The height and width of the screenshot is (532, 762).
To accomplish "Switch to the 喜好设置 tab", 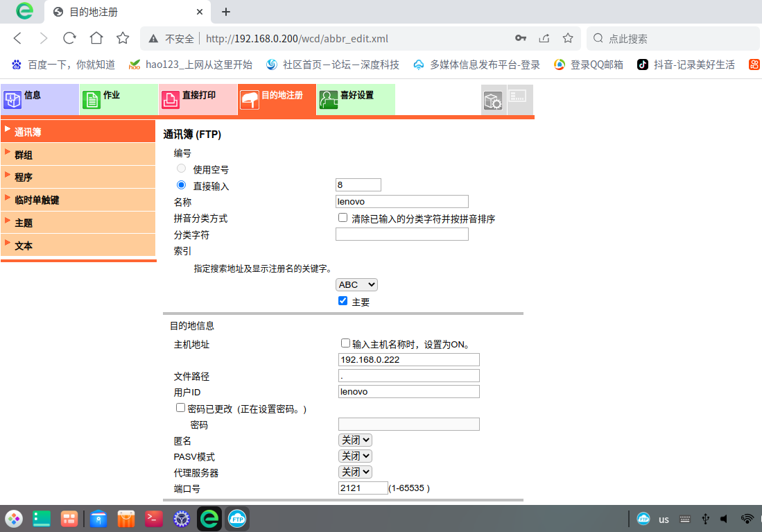I will 356,100.
